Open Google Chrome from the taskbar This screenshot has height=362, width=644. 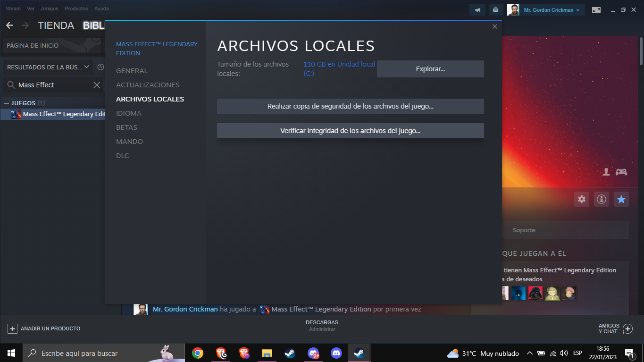coord(198,353)
